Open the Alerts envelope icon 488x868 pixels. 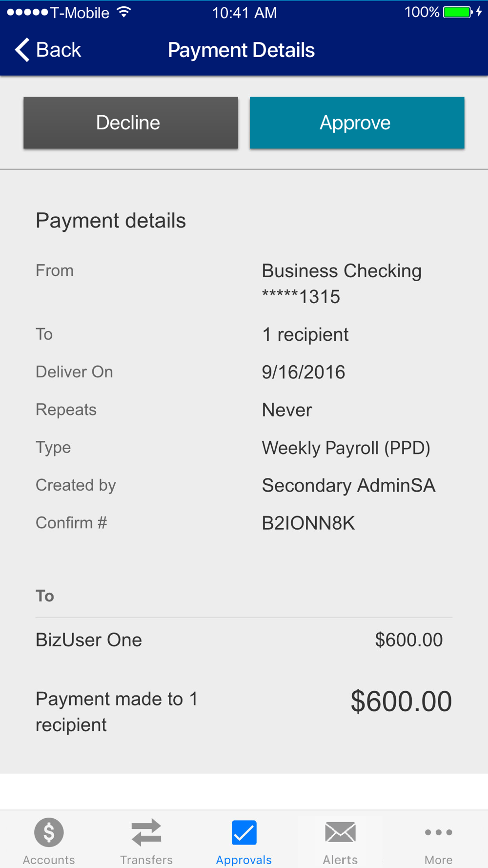point(340,832)
